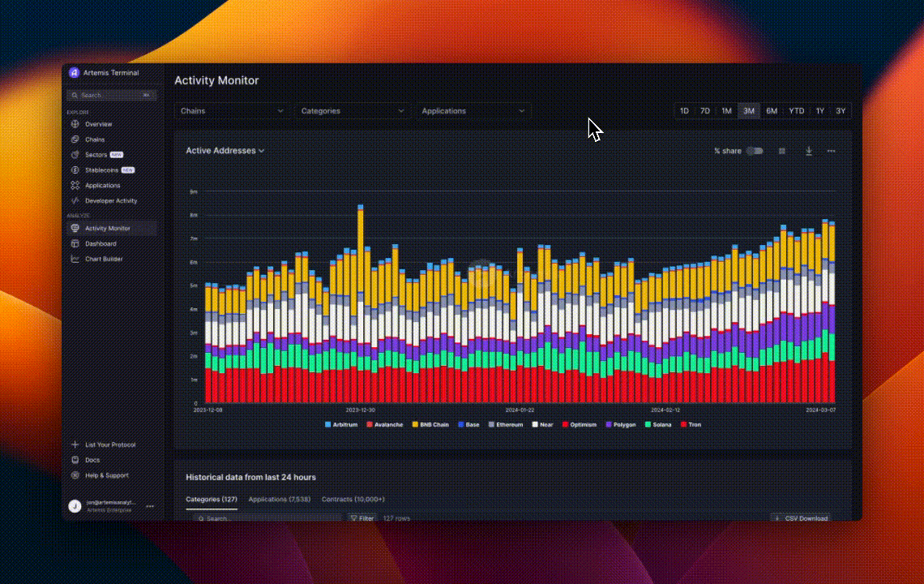The height and width of the screenshot is (584, 924).
Task: Open the Developer Activity link
Action: [111, 200]
